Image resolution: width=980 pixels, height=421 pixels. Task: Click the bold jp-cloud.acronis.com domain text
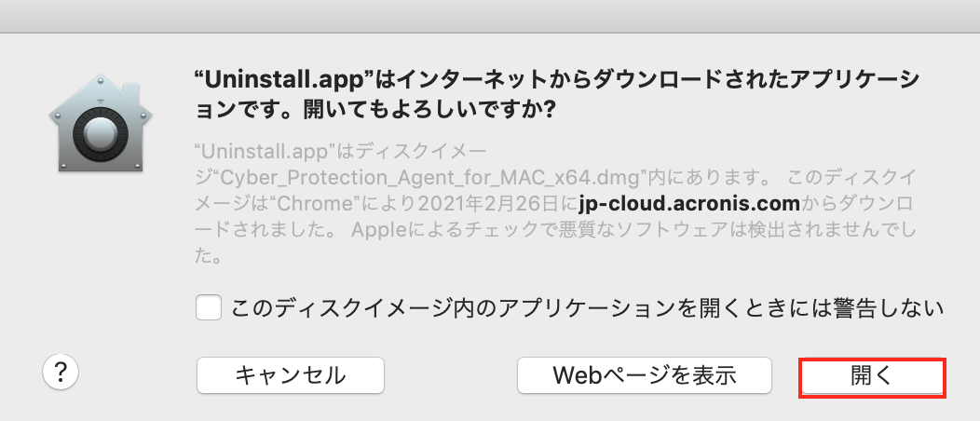(689, 204)
